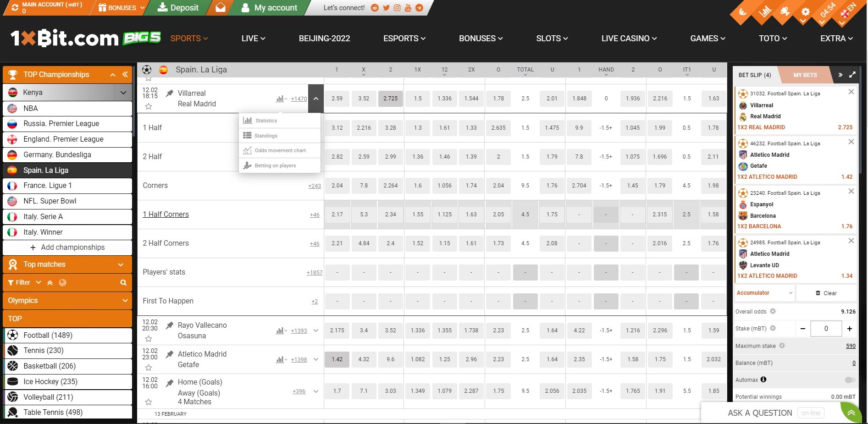This screenshot has height=424, width=868.
Task: Remove the Espanyol vs Barcelona selection from bet slip
Action: tap(851, 191)
